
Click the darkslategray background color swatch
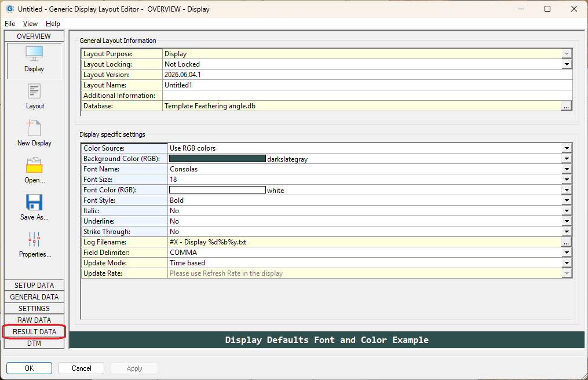[217, 159]
